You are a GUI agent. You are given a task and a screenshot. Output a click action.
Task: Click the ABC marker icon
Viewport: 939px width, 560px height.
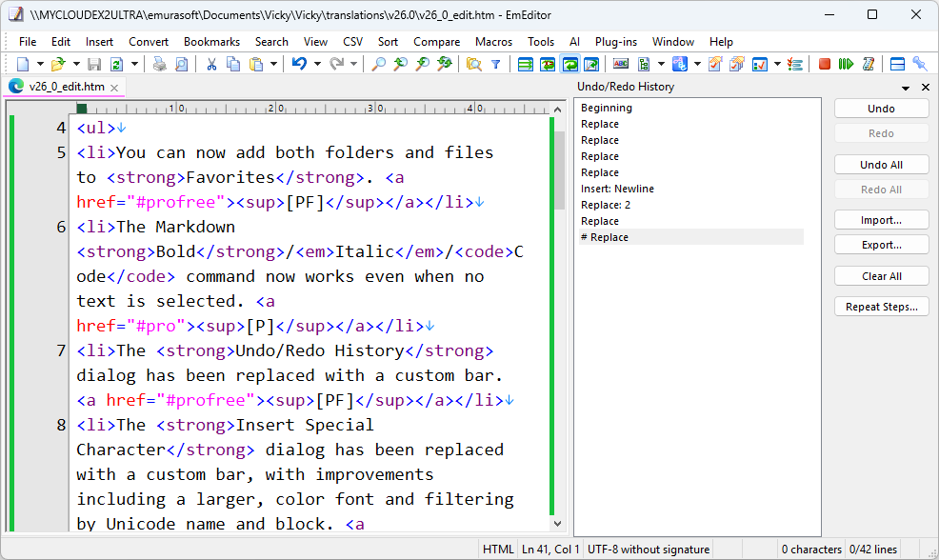pyautogui.click(x=621, y=64)
